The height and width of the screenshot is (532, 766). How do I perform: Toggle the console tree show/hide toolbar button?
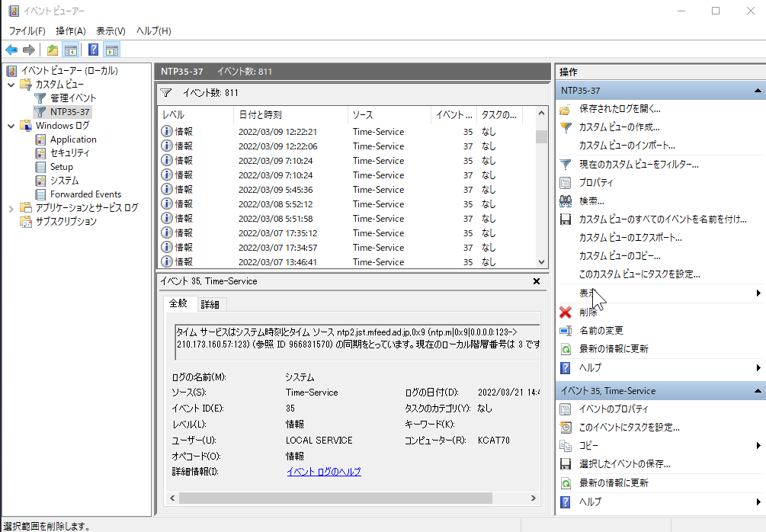pos(70,50)
